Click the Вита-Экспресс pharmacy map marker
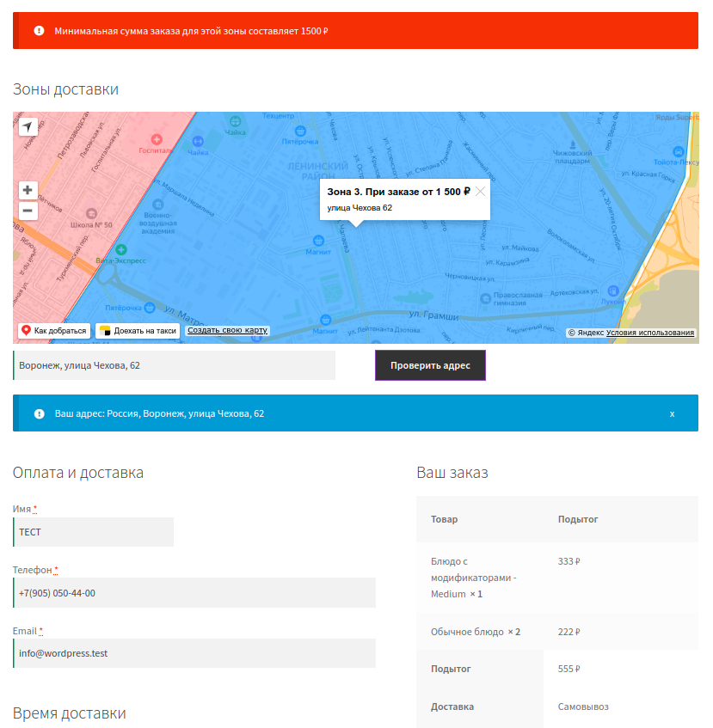Image resolution: width=713 pixels, height=728 pixels. [x=121, y=249]
